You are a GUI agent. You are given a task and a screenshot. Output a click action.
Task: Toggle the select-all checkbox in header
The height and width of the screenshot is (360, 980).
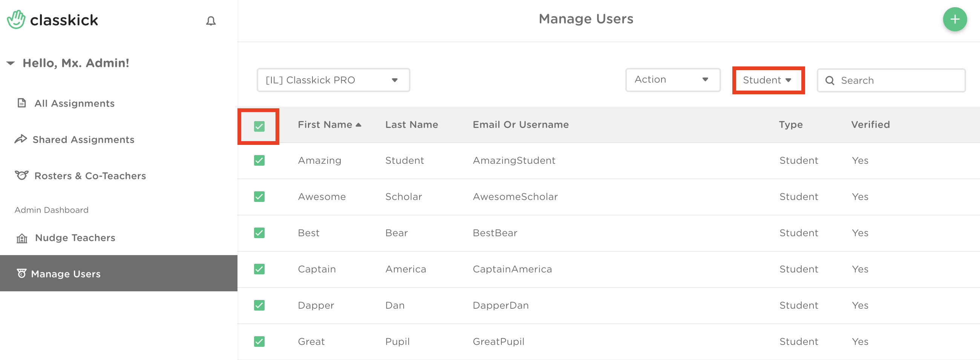point(259,126)
